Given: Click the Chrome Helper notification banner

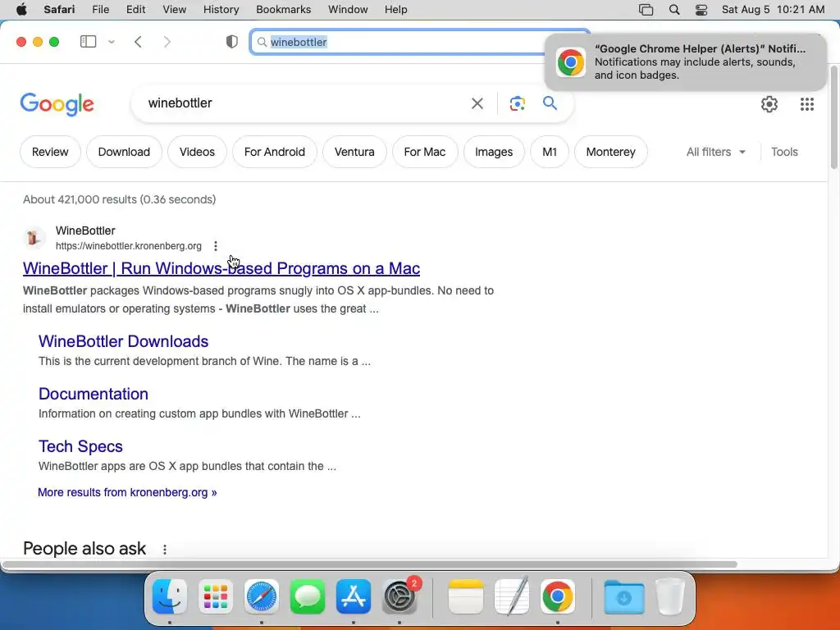Looking at the screenshot, I should coord(685,62).
